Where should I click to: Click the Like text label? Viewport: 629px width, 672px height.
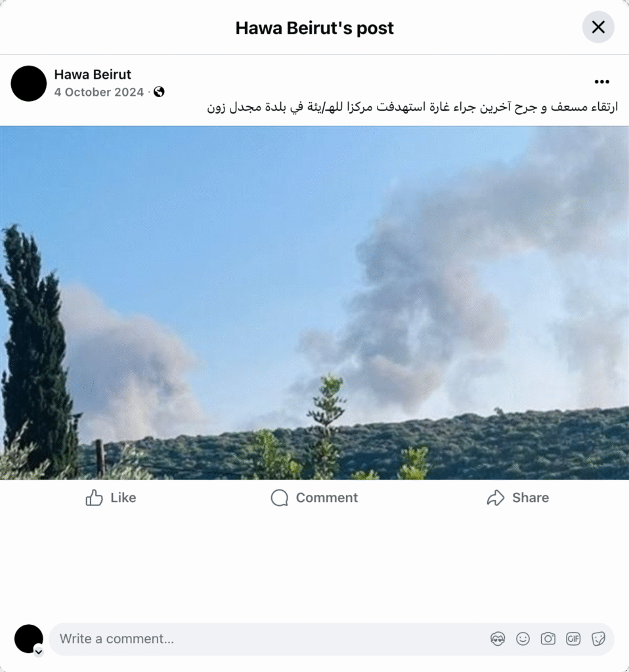(123, 497)
